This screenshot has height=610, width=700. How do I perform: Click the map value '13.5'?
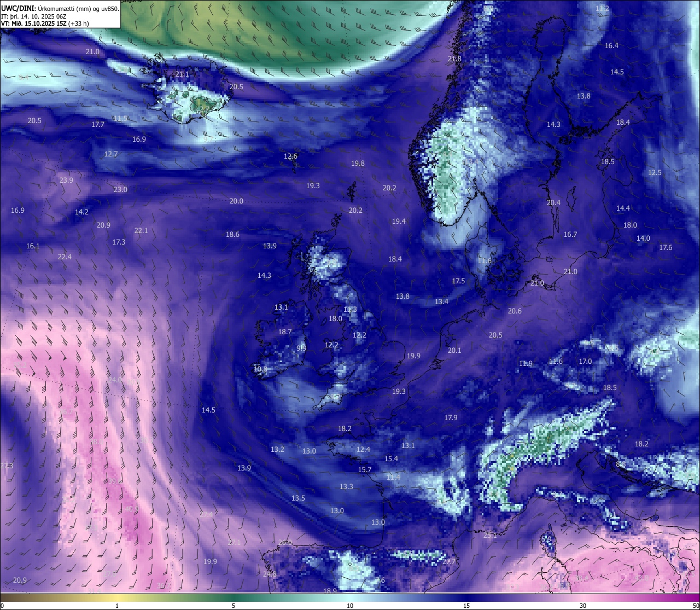tap(298, 498)
